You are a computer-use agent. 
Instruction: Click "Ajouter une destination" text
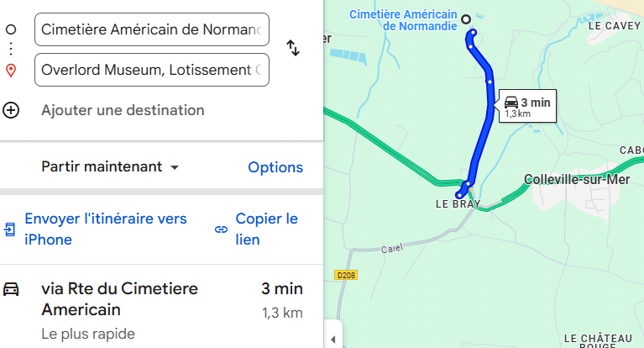click(123, 110)
